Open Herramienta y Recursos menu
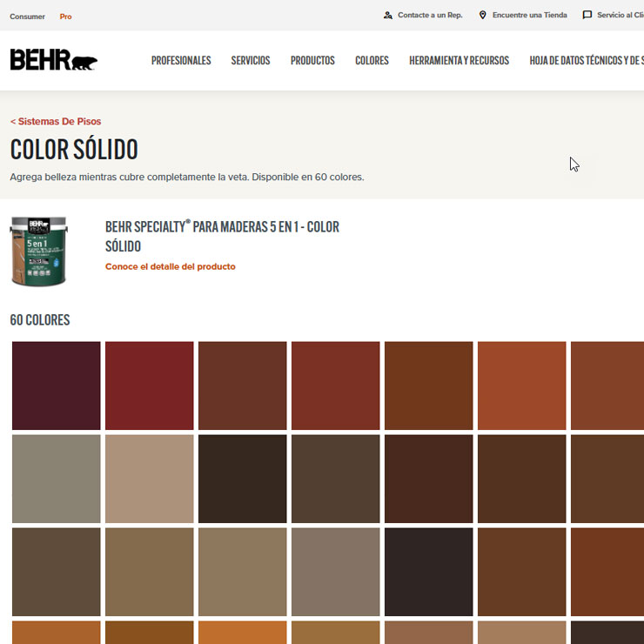 coord(459,60)
